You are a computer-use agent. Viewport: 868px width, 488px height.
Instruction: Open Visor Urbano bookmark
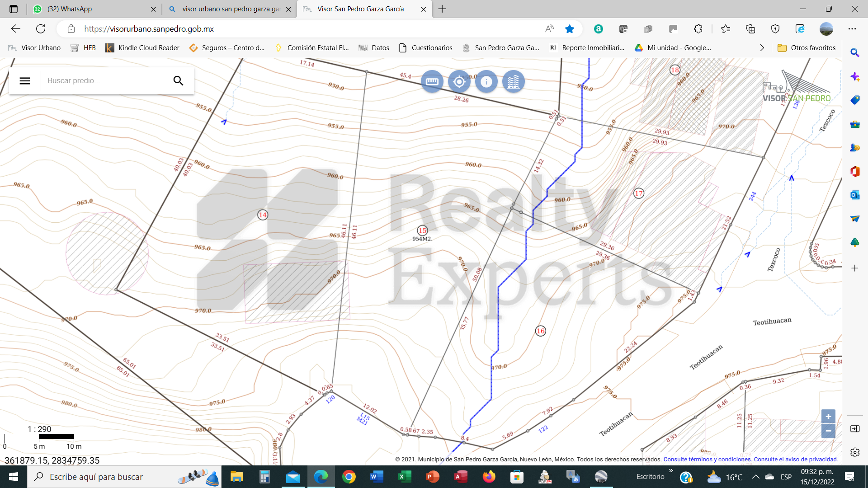[34, 48]
